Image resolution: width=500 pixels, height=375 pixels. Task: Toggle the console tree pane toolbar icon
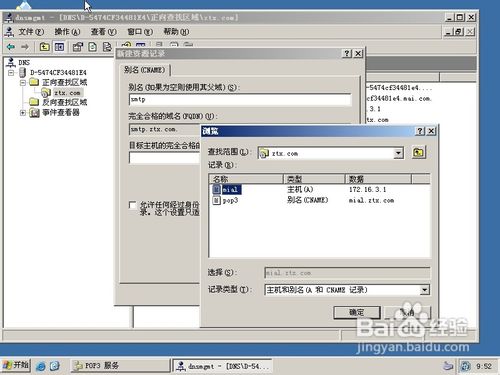pos(59,47)
